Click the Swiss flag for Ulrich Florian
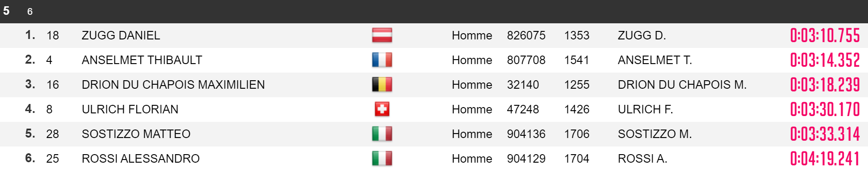 point(382,109)
